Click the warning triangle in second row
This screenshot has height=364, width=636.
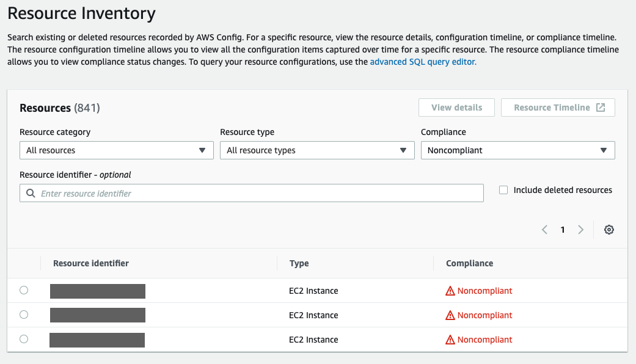click(449, 315)
